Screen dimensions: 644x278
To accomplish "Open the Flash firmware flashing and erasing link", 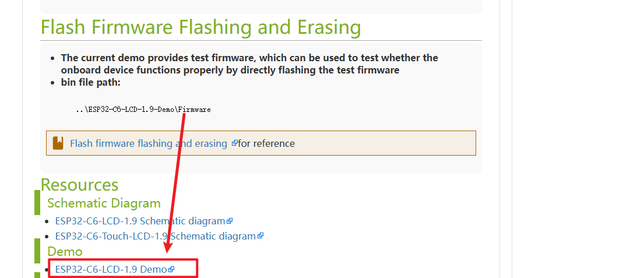I will 148,143.
